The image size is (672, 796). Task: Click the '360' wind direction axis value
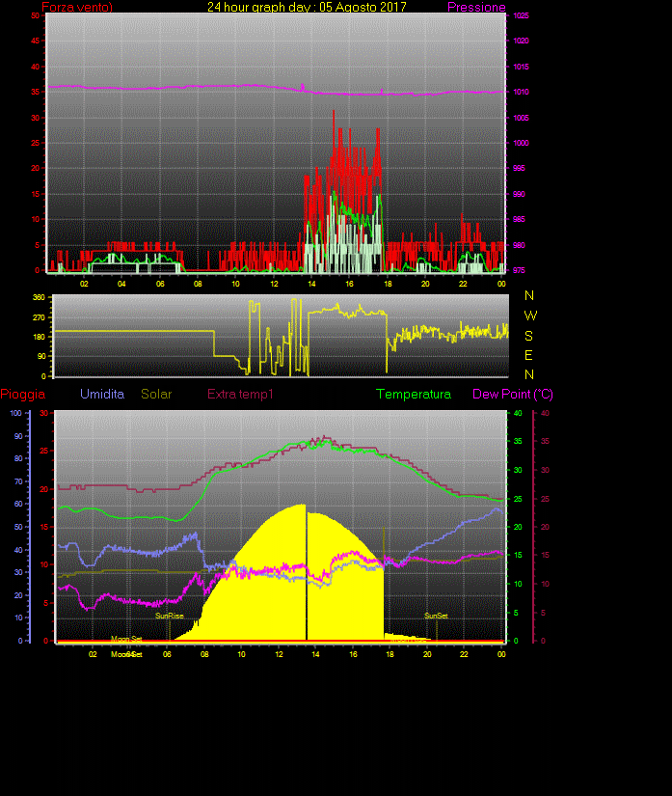39,297
